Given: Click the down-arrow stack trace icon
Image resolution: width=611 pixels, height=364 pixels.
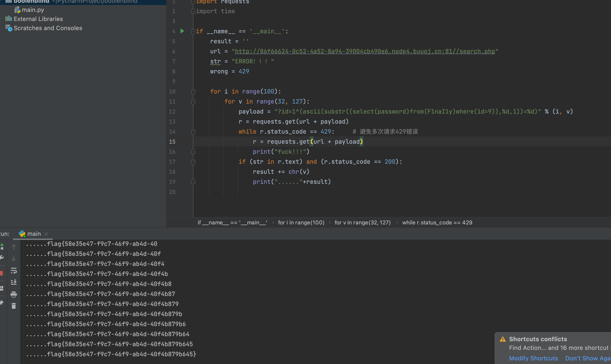Looking at the screenshot, I should coord(14,259).
